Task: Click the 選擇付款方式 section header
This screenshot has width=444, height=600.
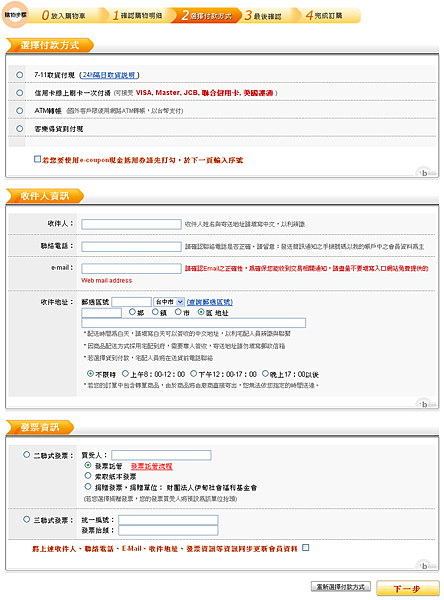Action: click(x=50, y=45)
